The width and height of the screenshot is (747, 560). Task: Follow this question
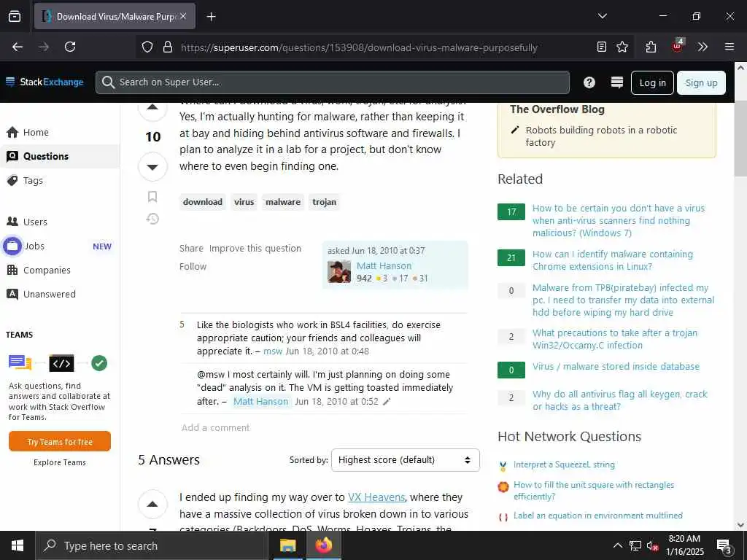coord(193,266)
